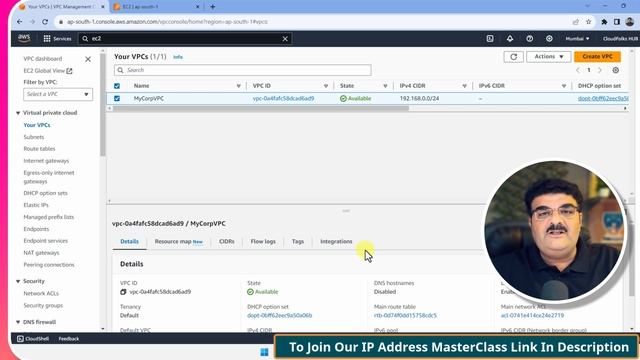This screenshot has height=360, width=640.
Task: Switch to the Resource map tab
Action: [178, 242]
